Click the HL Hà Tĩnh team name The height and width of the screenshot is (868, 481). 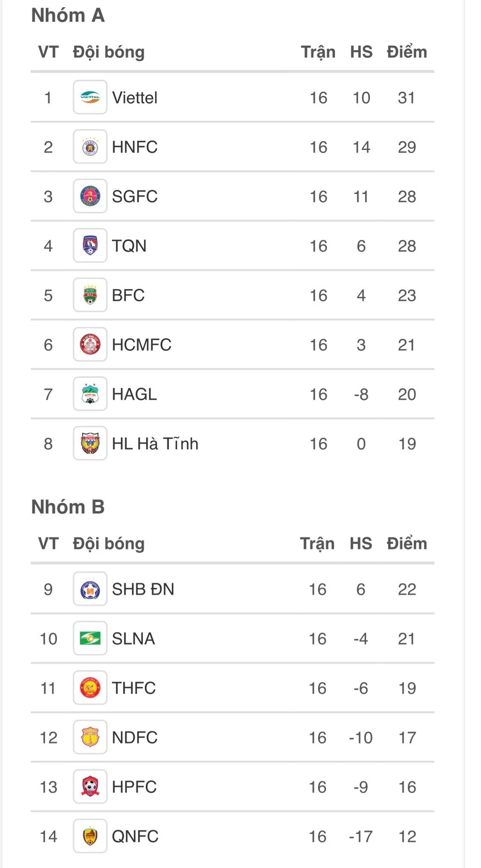coord(155,444)
